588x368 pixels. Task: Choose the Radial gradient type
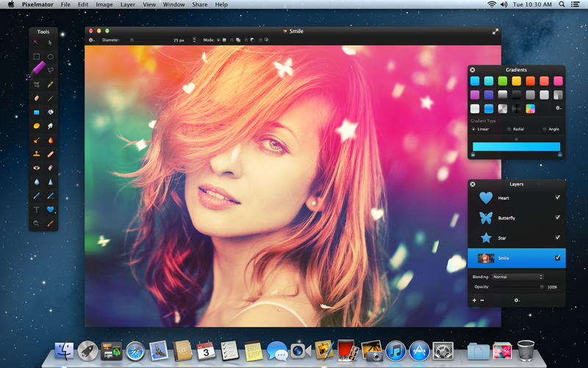(509, 130)
